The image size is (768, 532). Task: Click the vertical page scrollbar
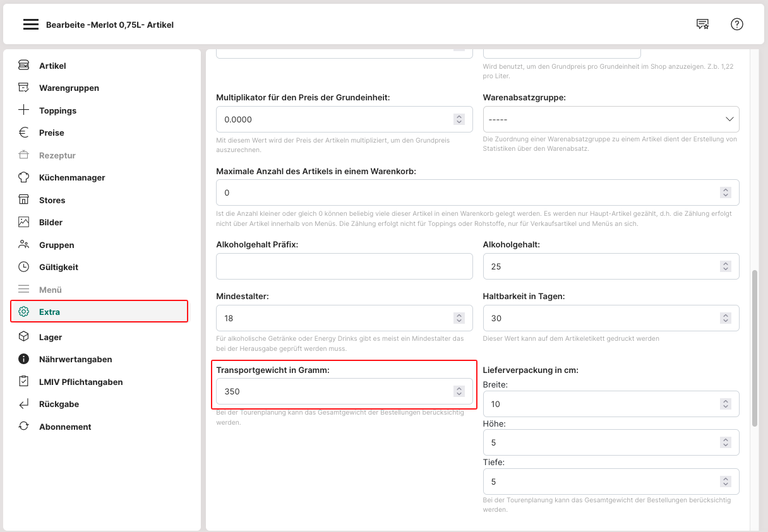point(755,347)
